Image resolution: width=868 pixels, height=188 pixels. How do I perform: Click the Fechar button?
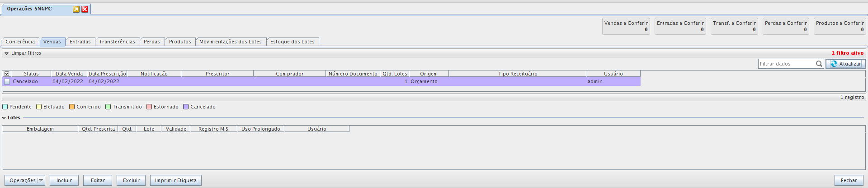849,180
